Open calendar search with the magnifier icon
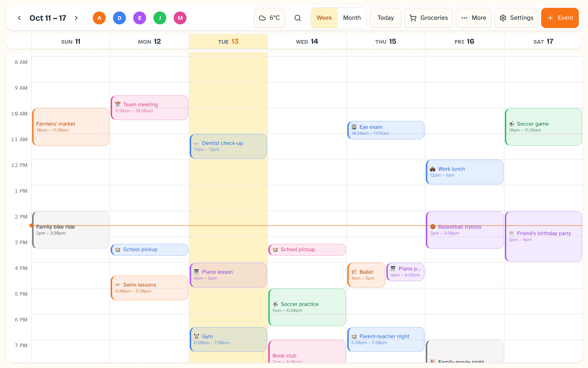This screenshot has width=588, height=368. click(297, 18)
